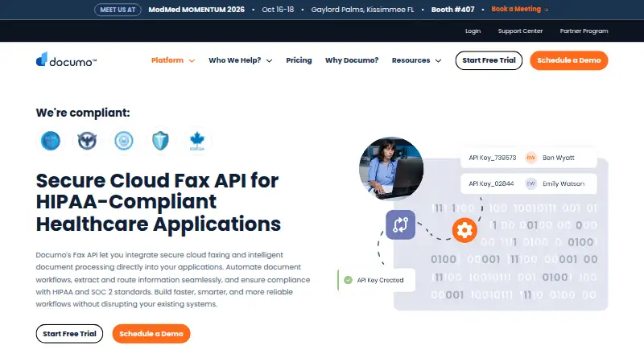
Task: Click the We're compliant: heading
Action: pyautogui.click(x=83, y=113)
